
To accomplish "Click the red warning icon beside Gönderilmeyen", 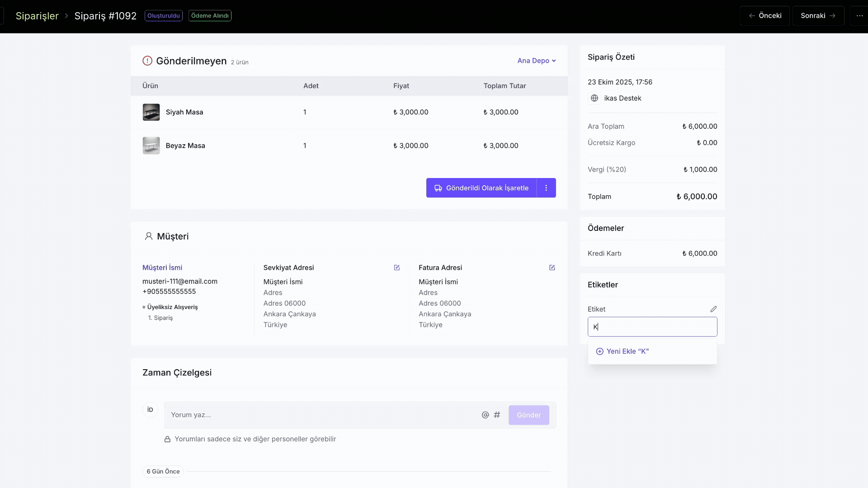I will pyautogui.click(x=147, y=61).
